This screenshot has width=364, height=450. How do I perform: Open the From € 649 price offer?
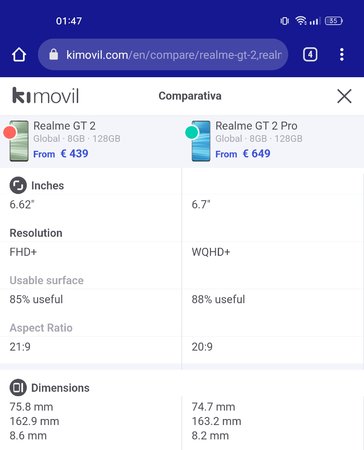pos(243,154)
